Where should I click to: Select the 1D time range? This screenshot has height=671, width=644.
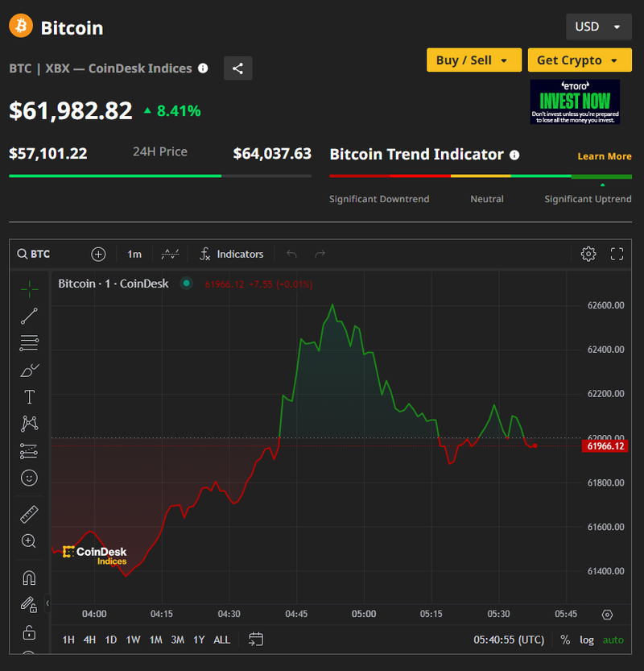pos(111,640)
